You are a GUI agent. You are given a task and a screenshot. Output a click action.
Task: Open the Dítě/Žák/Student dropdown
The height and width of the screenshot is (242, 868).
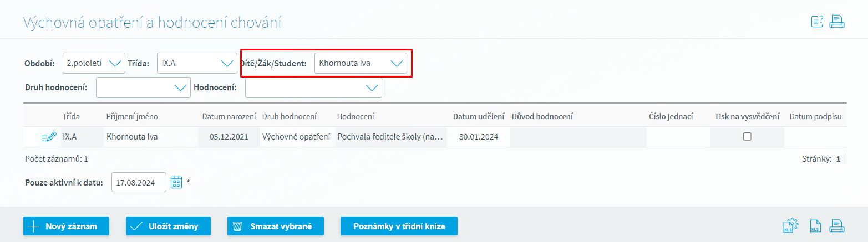(361, 63)
